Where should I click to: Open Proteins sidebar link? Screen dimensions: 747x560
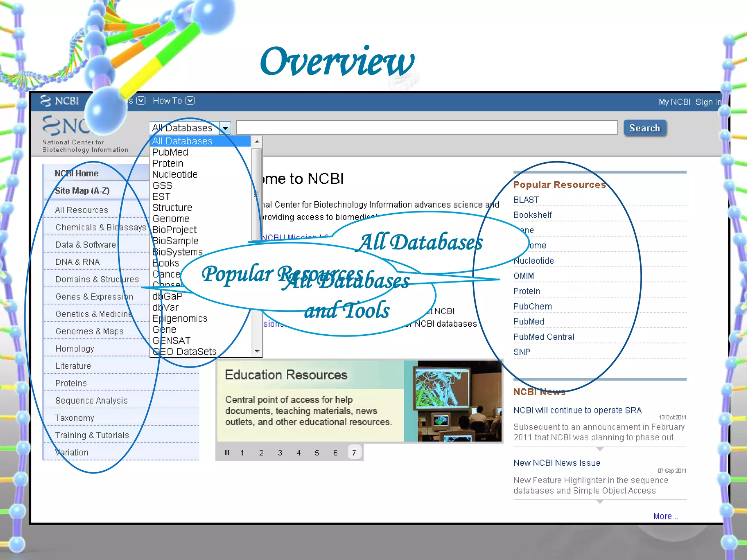point(71,383)
